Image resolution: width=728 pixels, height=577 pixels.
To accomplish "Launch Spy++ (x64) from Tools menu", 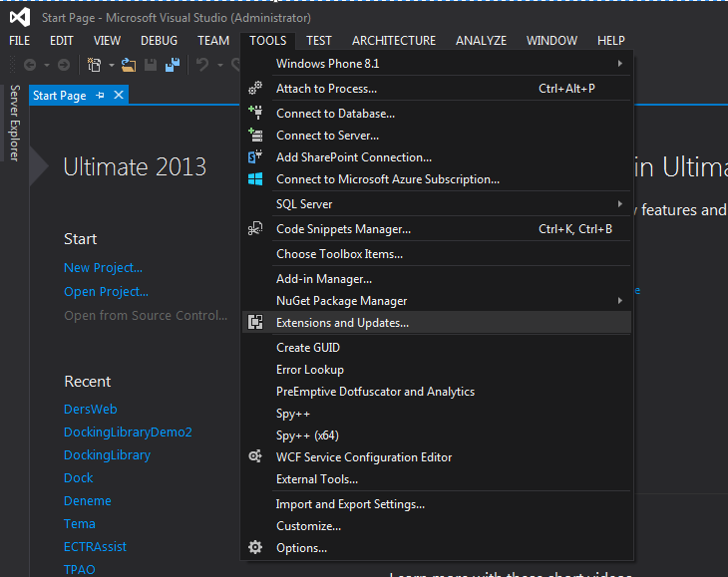I will pos(437,435).
